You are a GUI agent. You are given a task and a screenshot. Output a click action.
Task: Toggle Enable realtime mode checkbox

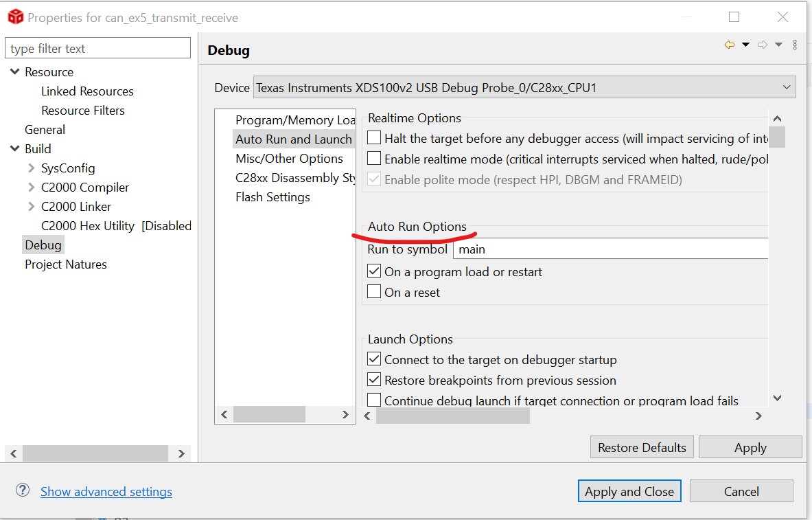(x=374, y=159)
